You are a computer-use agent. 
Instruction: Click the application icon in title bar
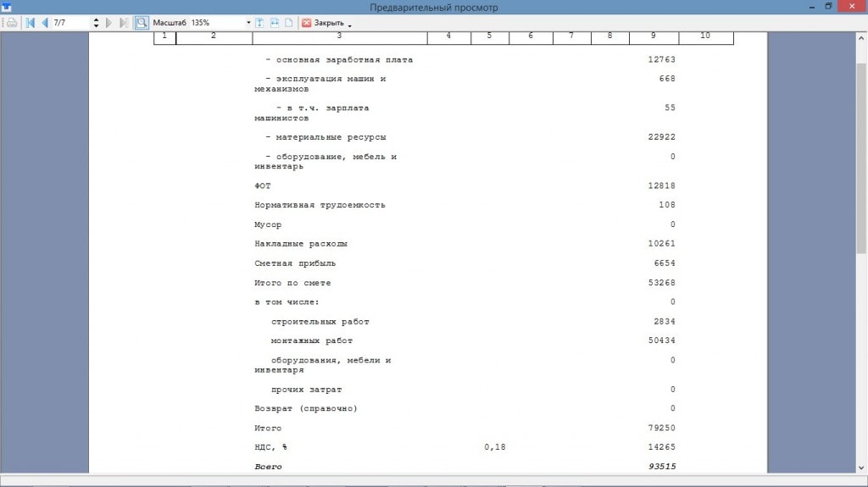pyautogui.click(x=7, y=7)
